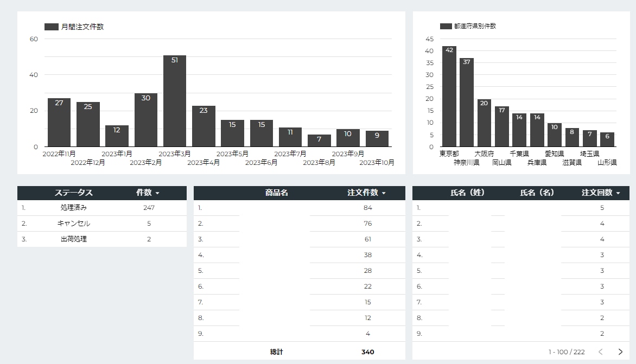
Task: Sort the table by ステータス column header
Action: [x=74, y=193]
